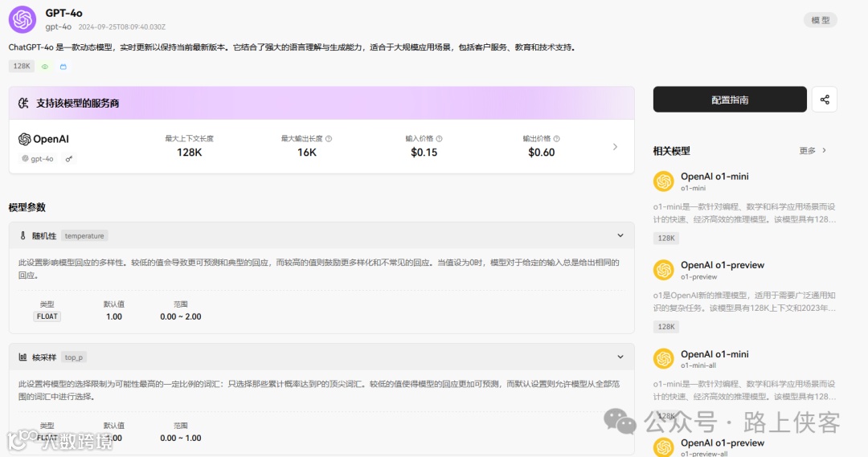Click the 16K max output value
The image size is (868, 457).
[x=307, y=152]
